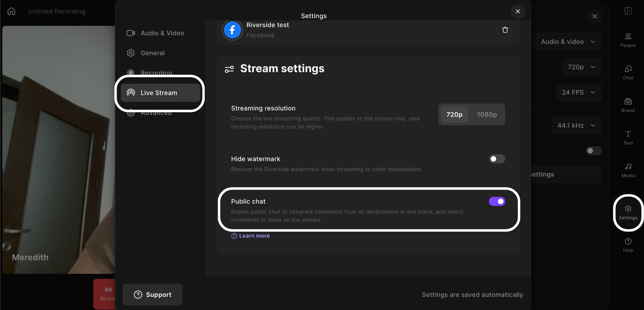Toggle Hide watermark switch
This screenshot has width=644, height=310.
click(x=497, y=159)
